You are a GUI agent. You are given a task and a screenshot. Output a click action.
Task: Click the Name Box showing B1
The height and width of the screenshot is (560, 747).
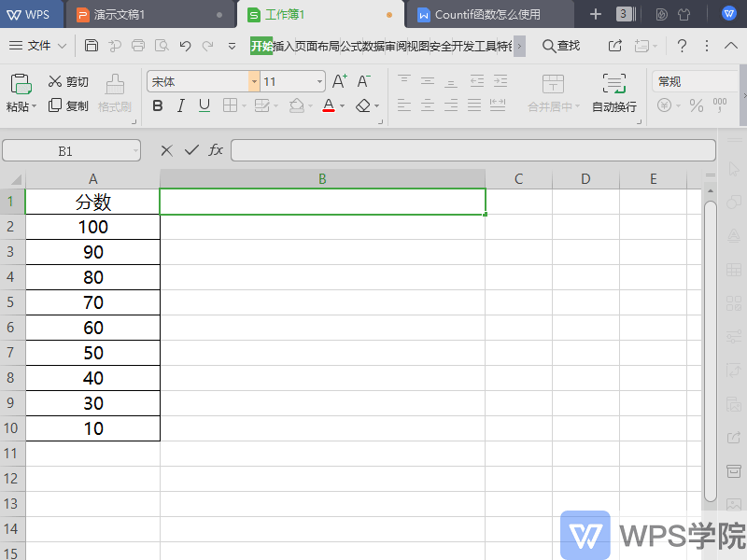tap(72, 151)
